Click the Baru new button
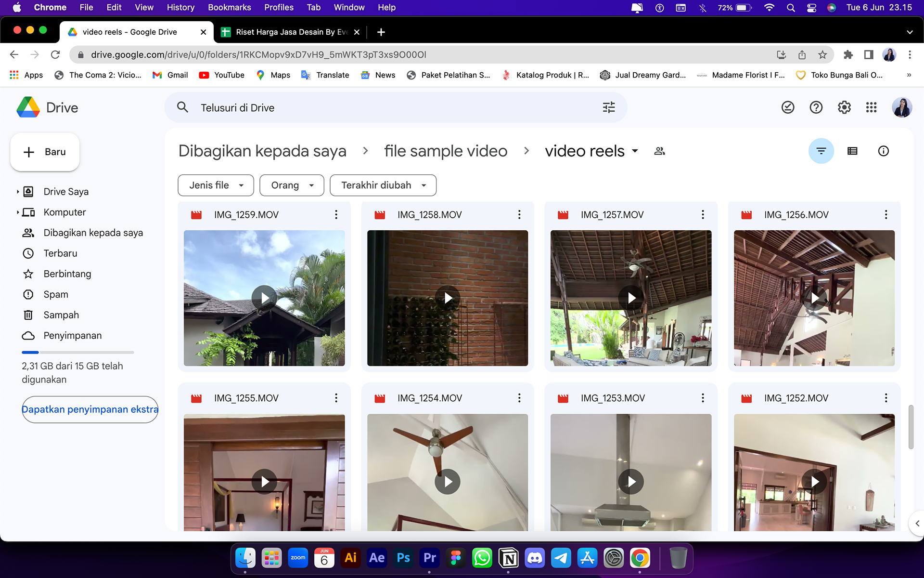The width and height of the screenshot is (924, 578). pos(45,152)
